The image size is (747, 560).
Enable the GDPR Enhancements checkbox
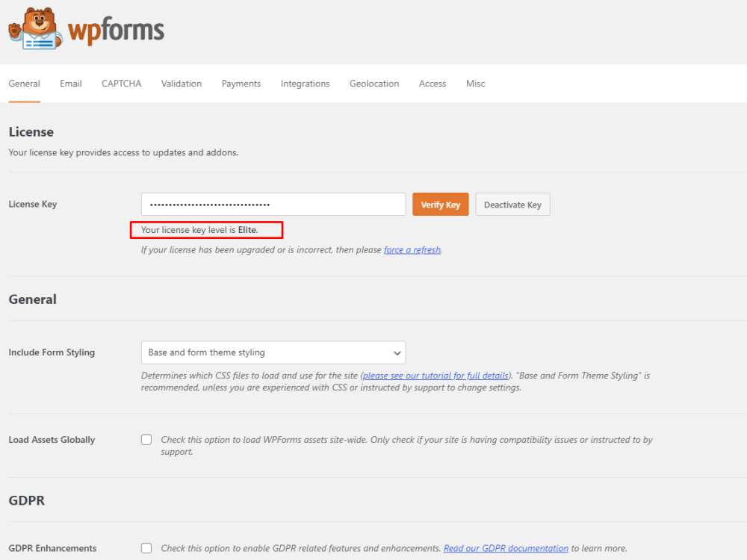(146, 547)
